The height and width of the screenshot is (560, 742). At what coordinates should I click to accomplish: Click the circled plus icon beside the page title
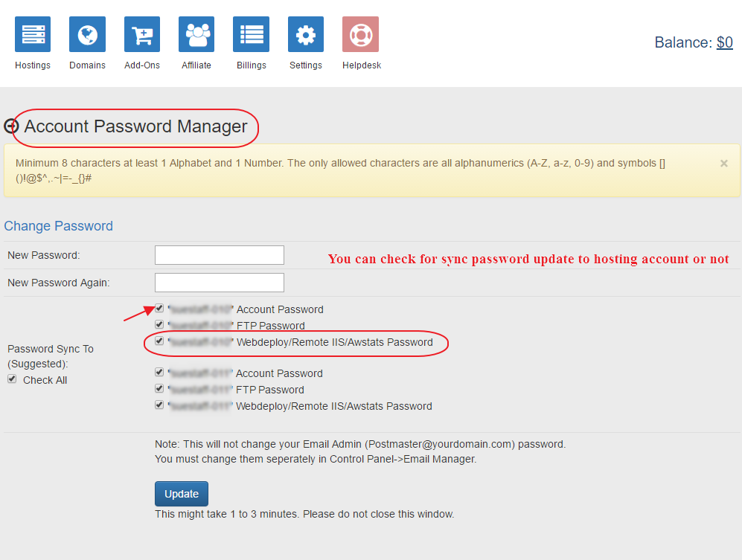click(x=11, y=126)
